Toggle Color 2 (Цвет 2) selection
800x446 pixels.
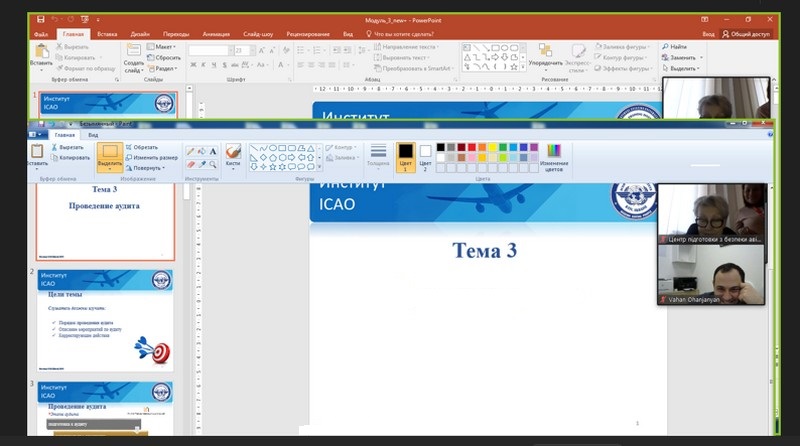click(425, 156)
